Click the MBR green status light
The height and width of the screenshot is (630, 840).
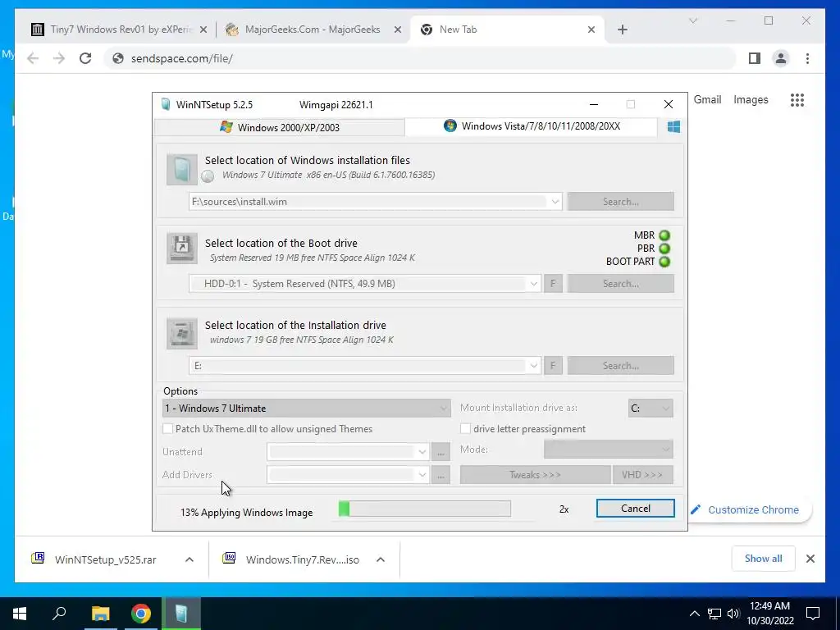(664, 235)
